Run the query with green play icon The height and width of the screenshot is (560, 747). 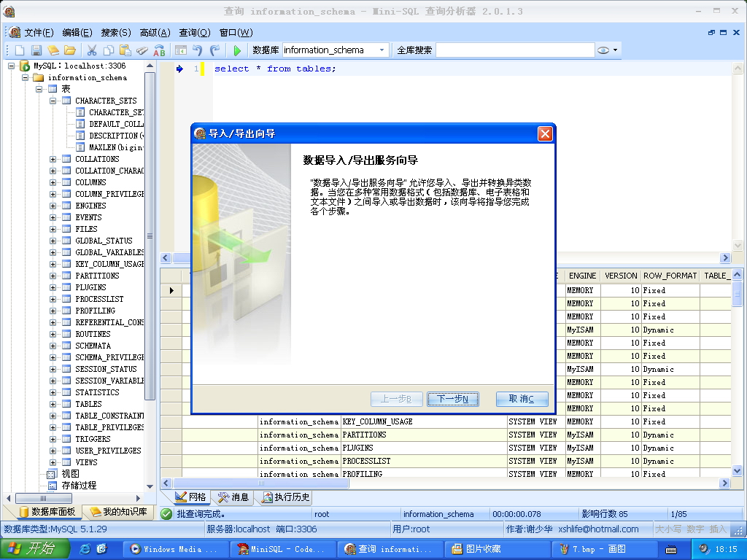(x=237, y=50)
